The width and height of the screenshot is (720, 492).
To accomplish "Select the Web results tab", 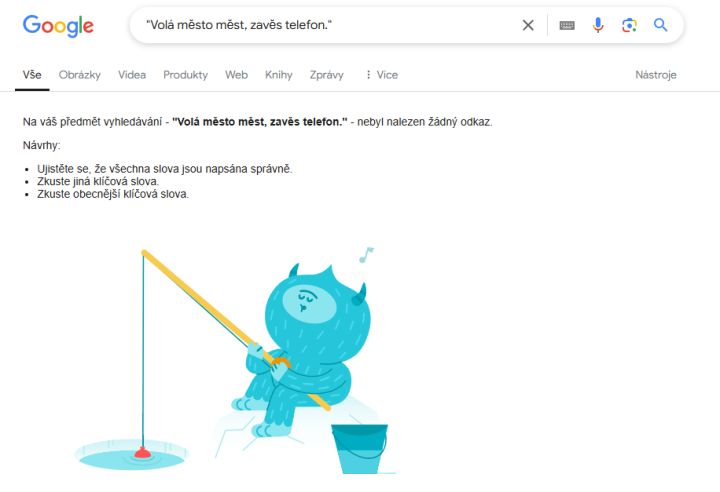I will click(236, 75).
